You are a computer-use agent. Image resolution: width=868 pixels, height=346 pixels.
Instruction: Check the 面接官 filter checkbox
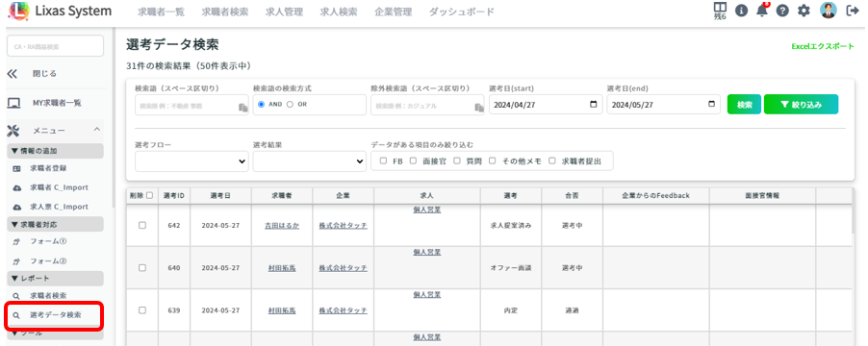pyautogui.click(x=413, y=161)
